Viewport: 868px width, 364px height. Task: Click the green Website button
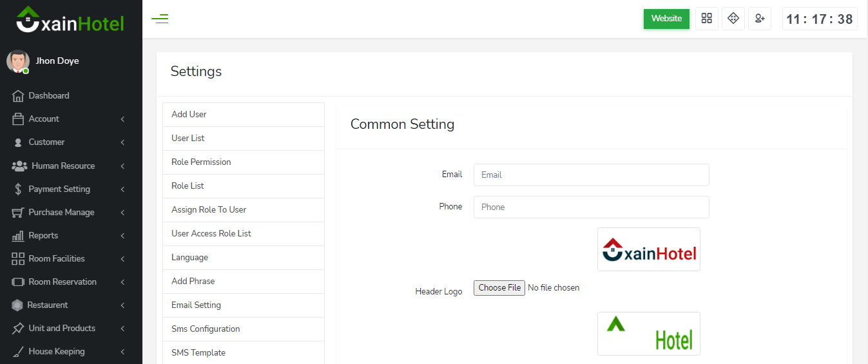666,19
